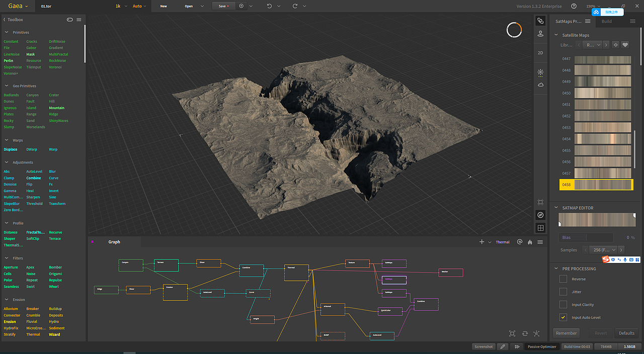
Task: Uncheck Input Auto Level
Action: coord(563,317)
